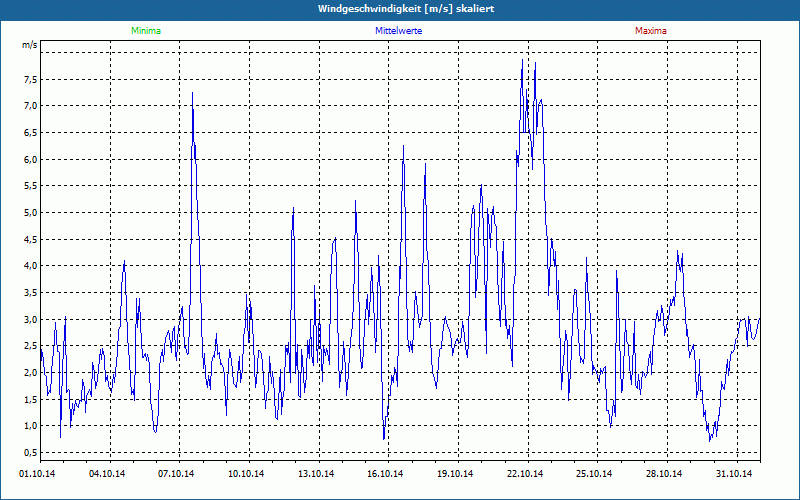Choose the 28.10.14 date label

[x=663, y=474]
